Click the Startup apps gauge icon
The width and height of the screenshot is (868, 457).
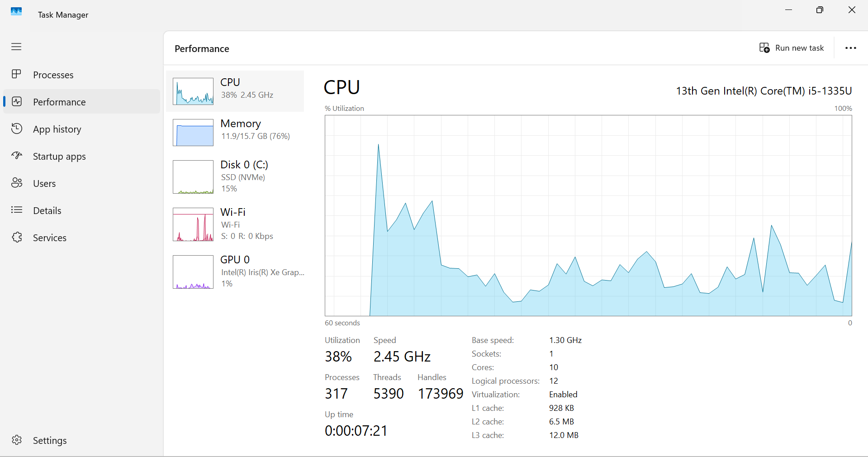click(x=17, y=156)
